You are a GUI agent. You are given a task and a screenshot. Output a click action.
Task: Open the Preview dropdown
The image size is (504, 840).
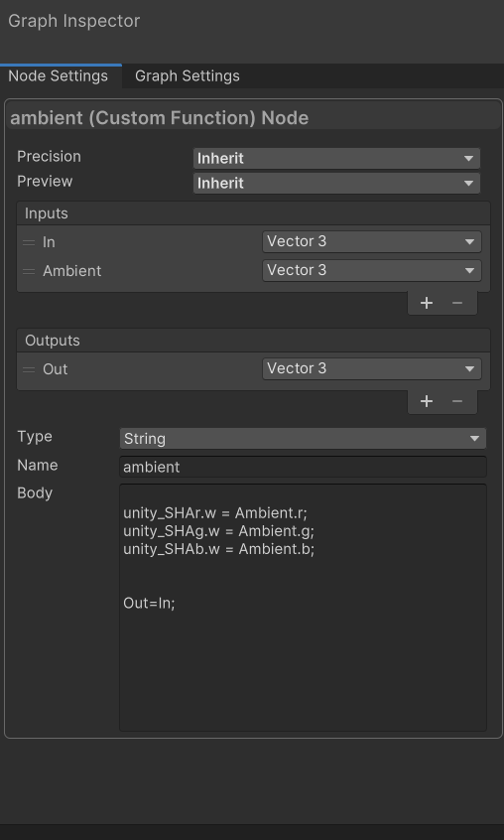336,183
